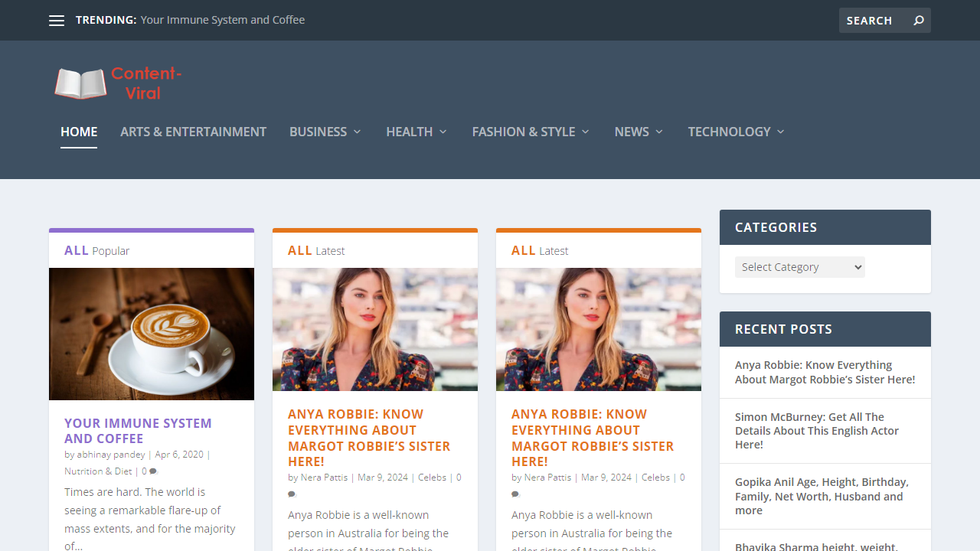Open the hamburger menu icon
This screenshot has width=980, height=551.
click(x=57, y=21)
